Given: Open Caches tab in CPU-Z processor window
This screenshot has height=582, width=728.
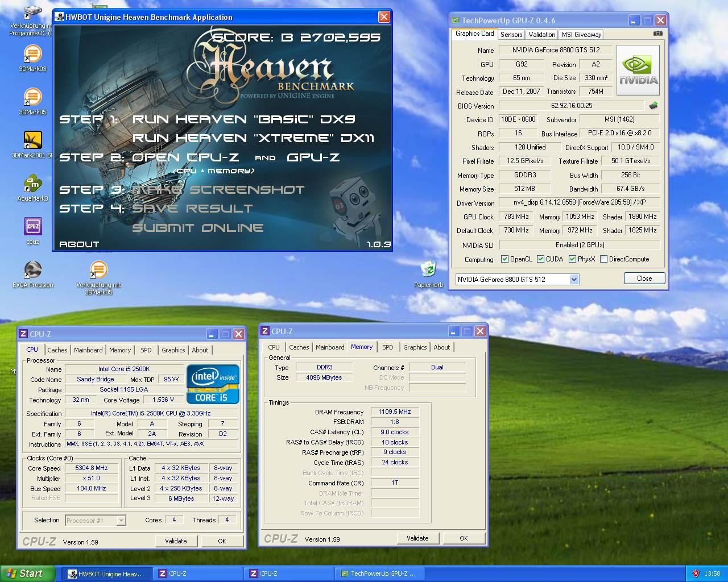Looking at the screenshot, I should (x=57, y=350).
